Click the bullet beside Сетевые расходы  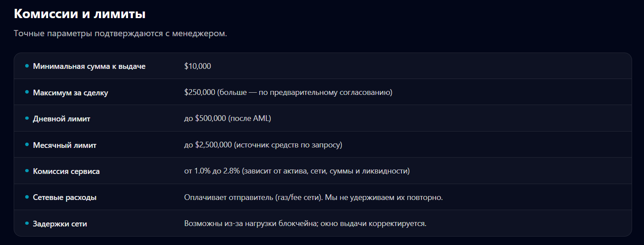click(x=27, y=197)
